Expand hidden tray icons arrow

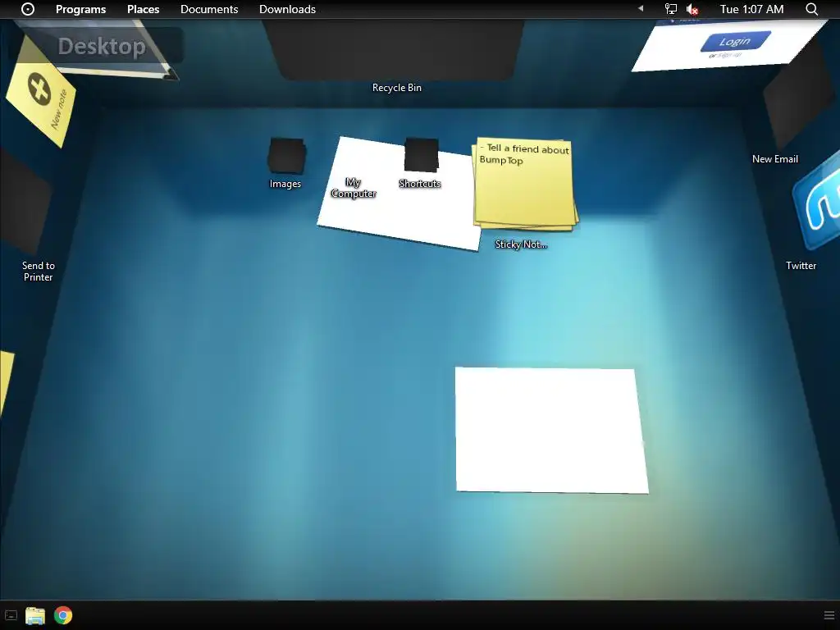point(640,8)
